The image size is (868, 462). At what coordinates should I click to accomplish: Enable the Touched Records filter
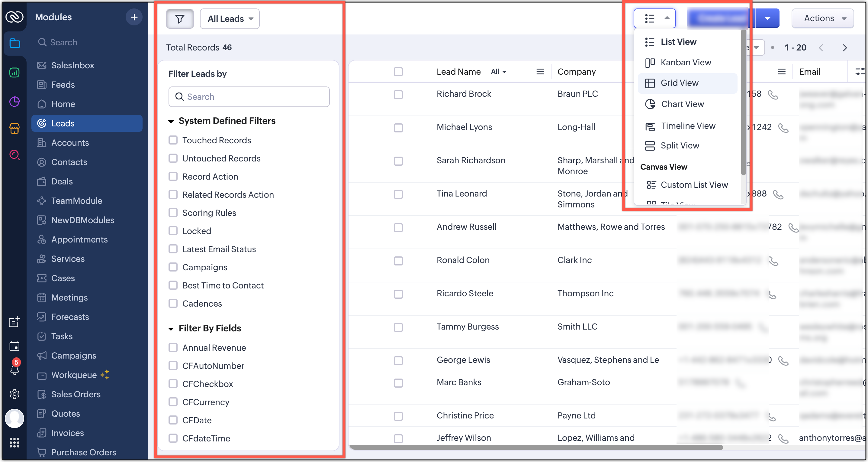(x=173, y=140)
